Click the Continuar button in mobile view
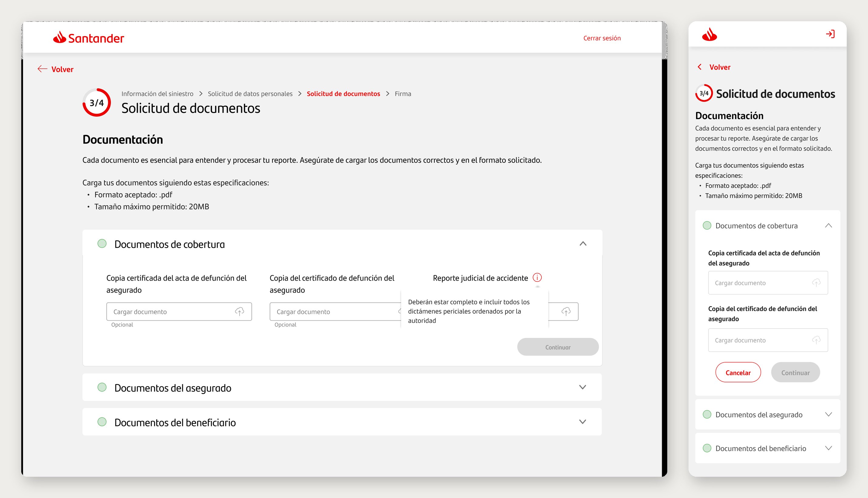The width and height of the screenshot is (868, 498). tap(795, 372)
